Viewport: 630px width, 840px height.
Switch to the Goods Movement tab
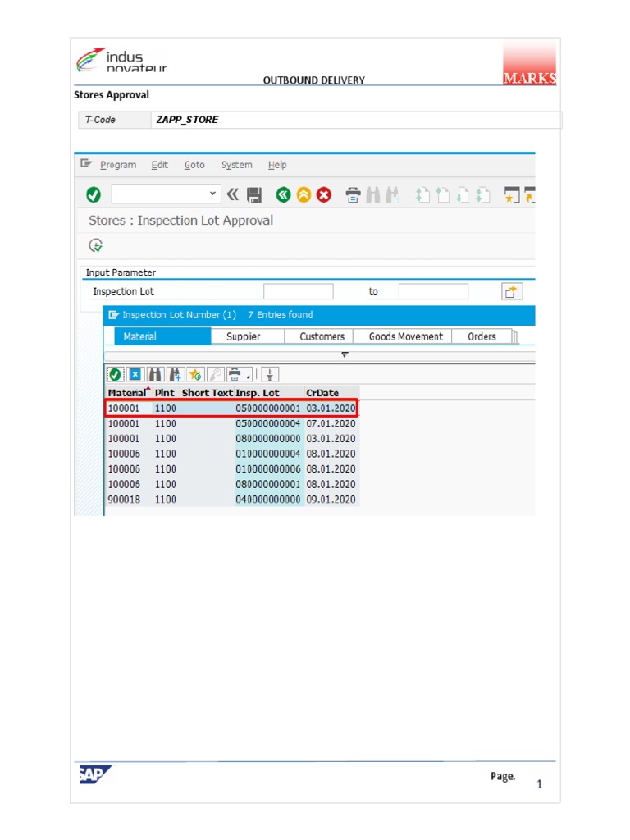click(x=405, y=336)
